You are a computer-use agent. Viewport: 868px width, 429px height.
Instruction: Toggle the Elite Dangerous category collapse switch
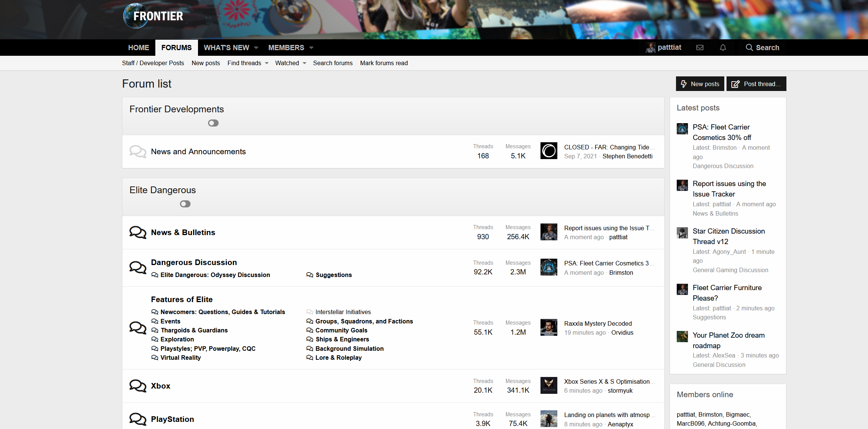185,204
